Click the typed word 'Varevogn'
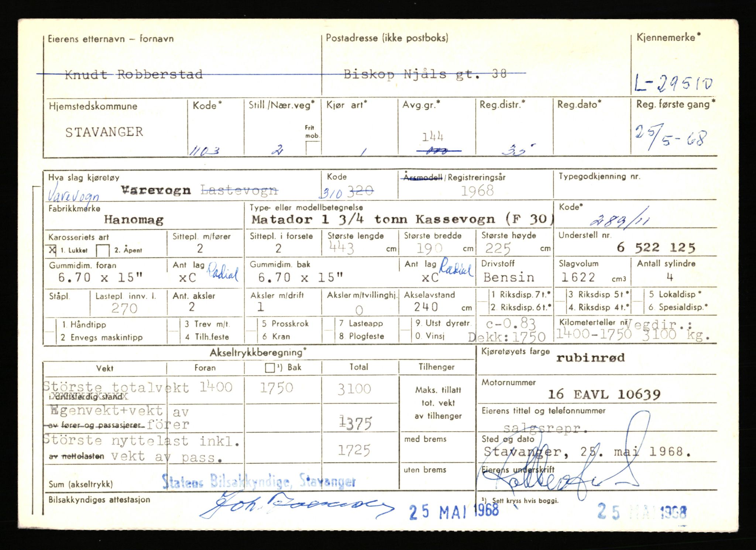This screenshot has height=550, width=756. tap(156, 190)
